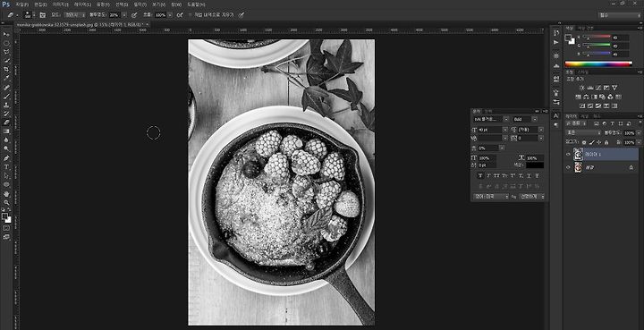Select the History Brush tool
Image resolution: width=644 pixels, height=330 pixels.
(6, 114)
